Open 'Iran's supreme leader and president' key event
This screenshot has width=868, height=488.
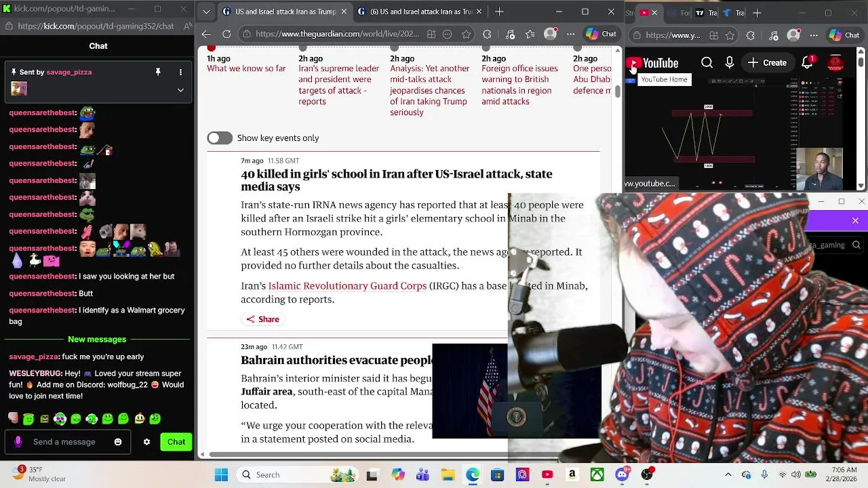coord(338,85)
